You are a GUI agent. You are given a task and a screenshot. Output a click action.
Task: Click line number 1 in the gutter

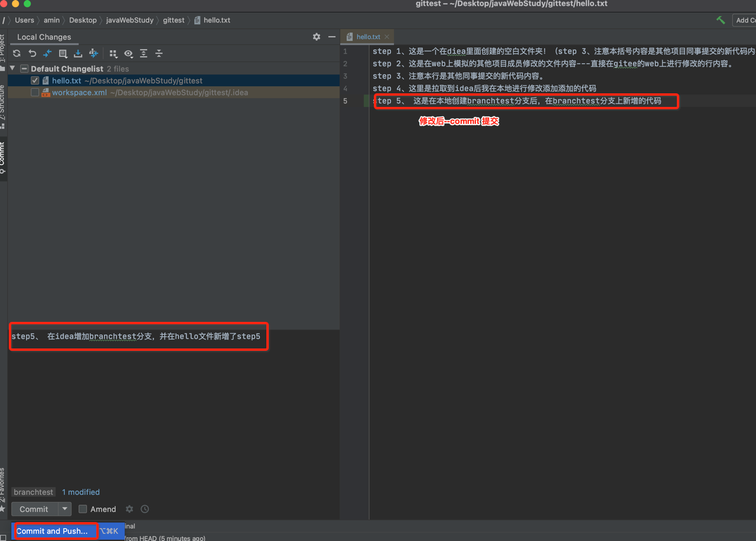click(346, 51)
